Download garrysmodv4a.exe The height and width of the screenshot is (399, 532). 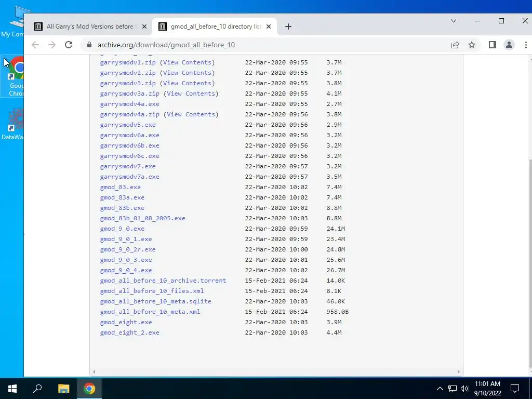pos(129,104)
